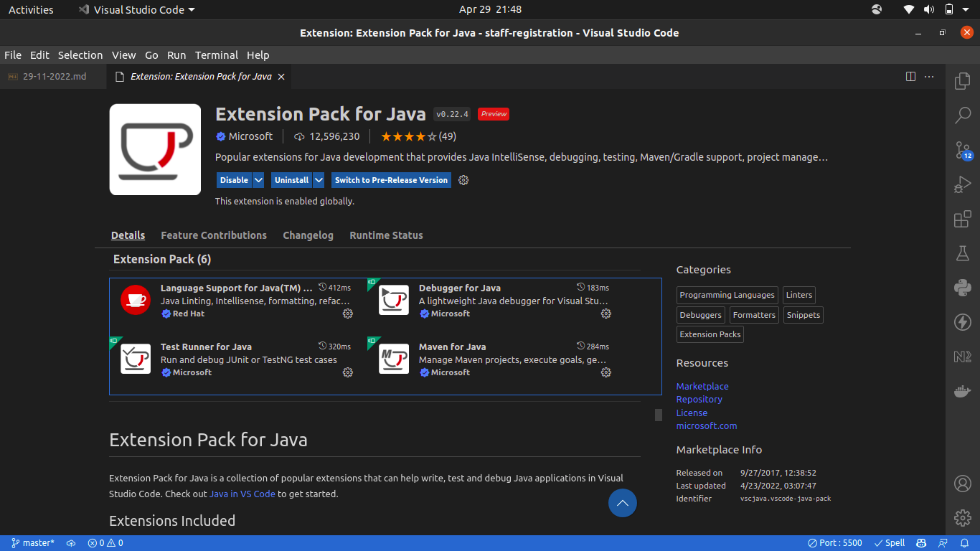
Task: Click the master* branch in status bar
Action: (33, 543)
